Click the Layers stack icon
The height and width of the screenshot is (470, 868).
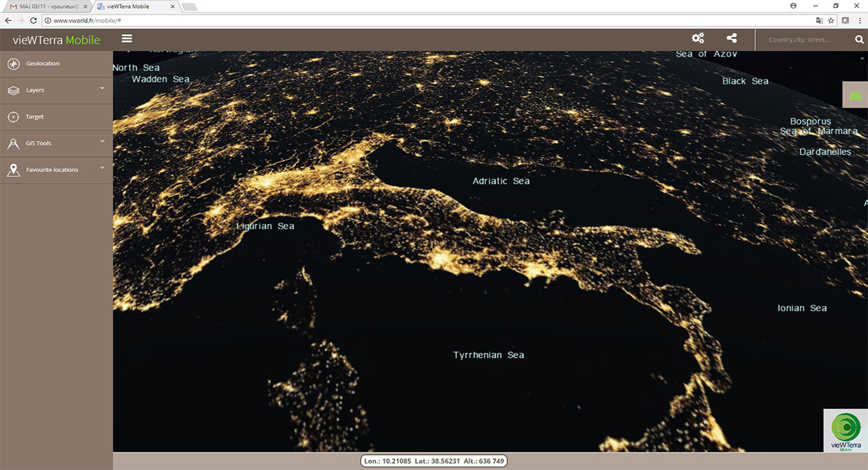(13, 90)
